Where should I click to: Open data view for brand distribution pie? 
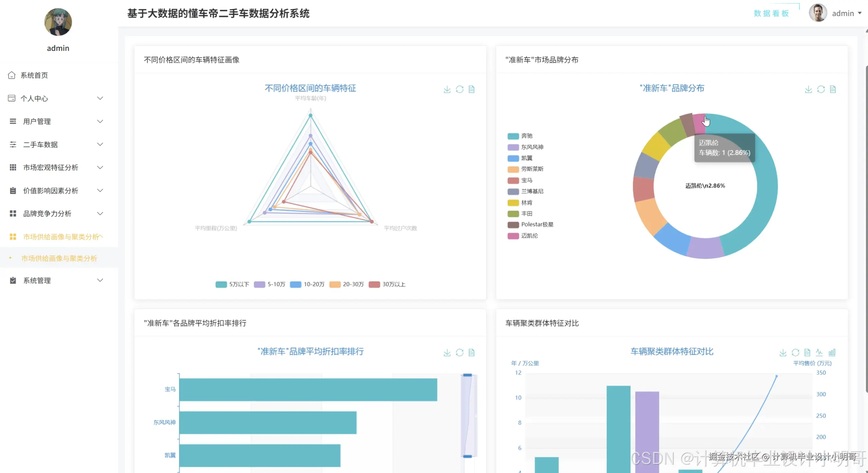click(832, 89)
